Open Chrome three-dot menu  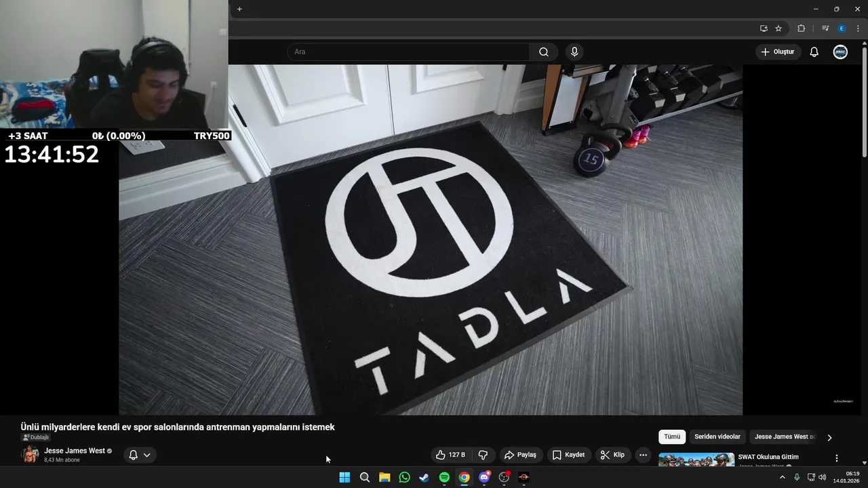(858, 28)
